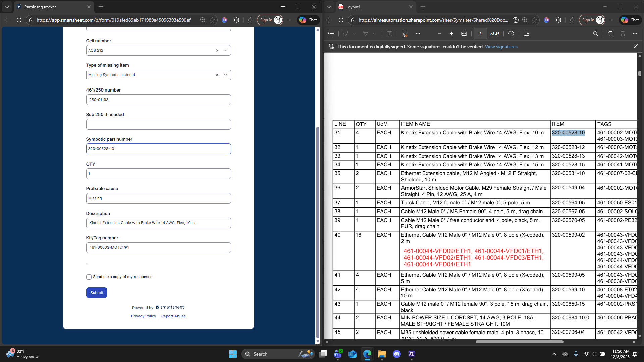Screen dimensions: 644x362
Task: Open PDF table of contents icon
Action: [x=331, y=34]
